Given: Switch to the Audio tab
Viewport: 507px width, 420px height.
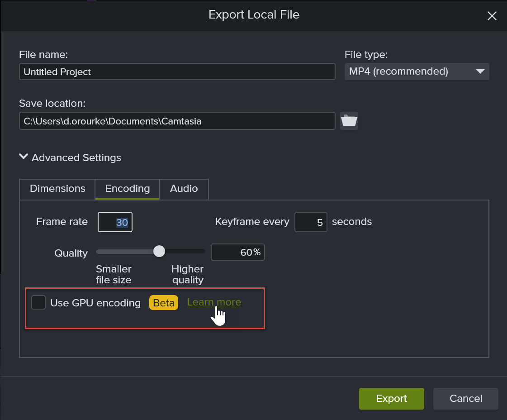Looking at the screenshot, I should point(184,189).
